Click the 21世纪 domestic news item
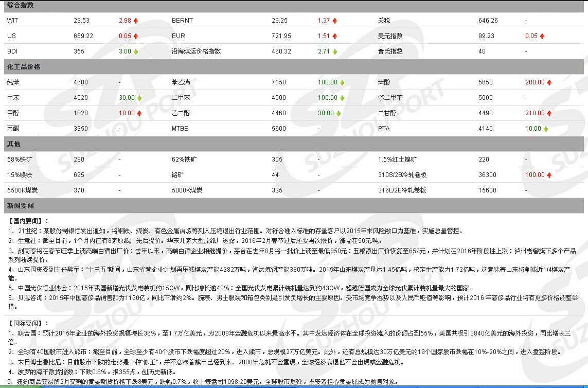 pyautogui.click(x=236, y=231)
